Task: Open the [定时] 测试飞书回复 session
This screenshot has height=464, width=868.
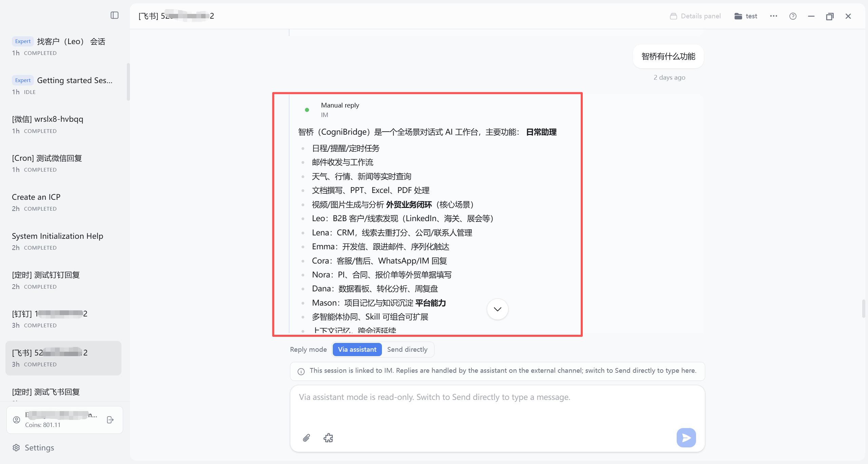Action: point(63,392)
